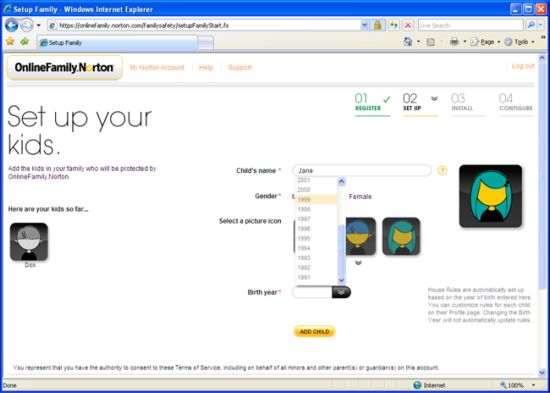Select the Setup Family browser tab
The image size is (550, 393).
(117, 43)
